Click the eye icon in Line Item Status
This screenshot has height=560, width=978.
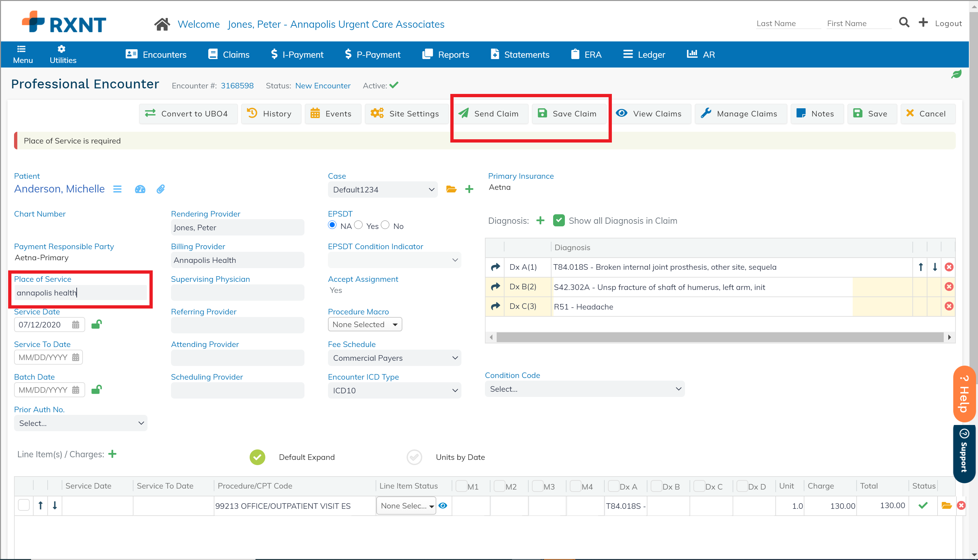pyautogui.click(x=443, y=506)
